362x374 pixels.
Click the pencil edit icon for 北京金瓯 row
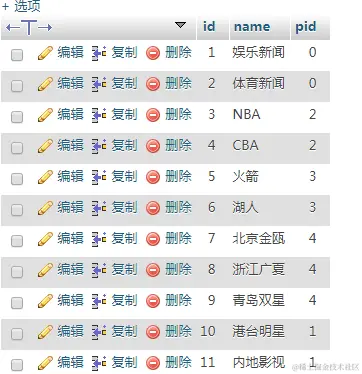(45, 239)
